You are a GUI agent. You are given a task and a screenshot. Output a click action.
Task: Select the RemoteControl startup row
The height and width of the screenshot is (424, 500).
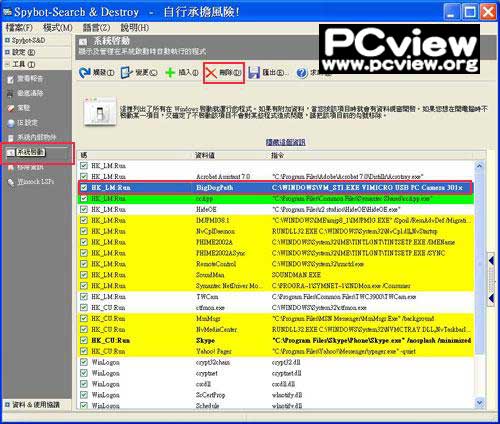point(276,264)
